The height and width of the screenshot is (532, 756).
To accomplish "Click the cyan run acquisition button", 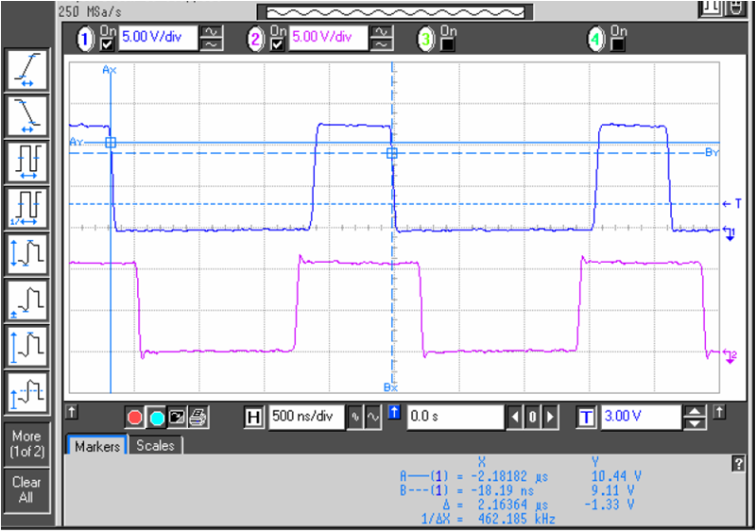I will 156,418.
